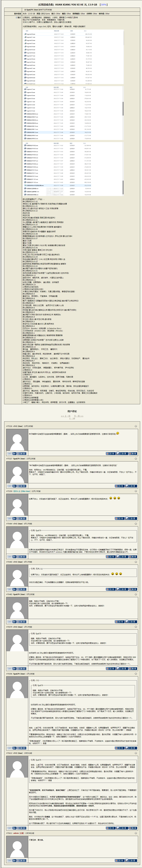Click the OFF status icon under comment #75359
This screenshot has height=868, width=142.
(x=9, y=519)
